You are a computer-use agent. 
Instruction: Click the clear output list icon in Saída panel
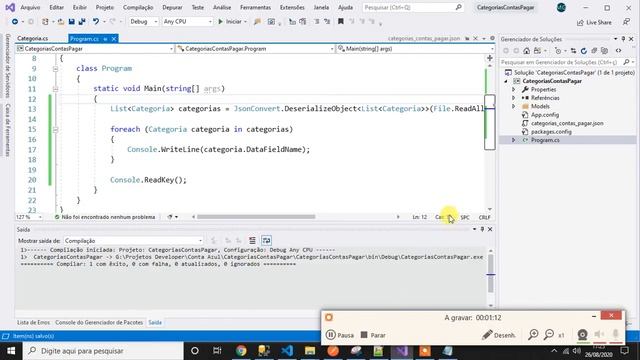(253, 240)
